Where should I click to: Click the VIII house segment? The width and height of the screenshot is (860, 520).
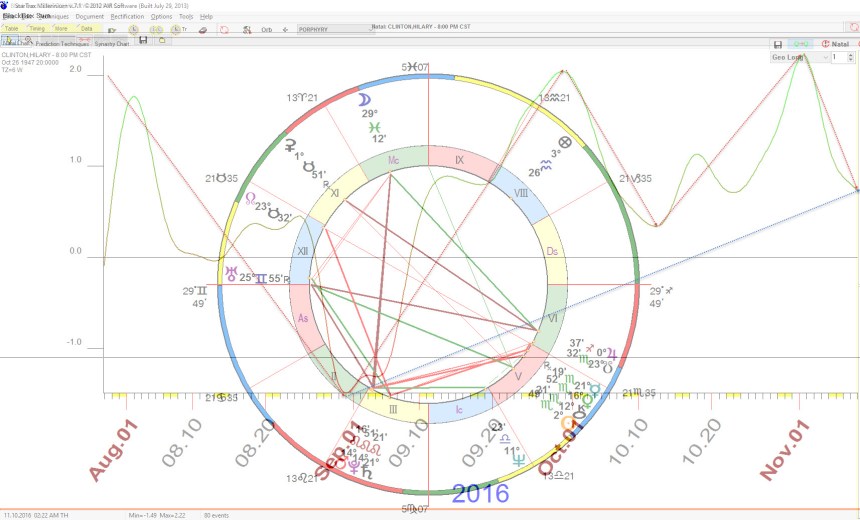(x=521, y=193)
